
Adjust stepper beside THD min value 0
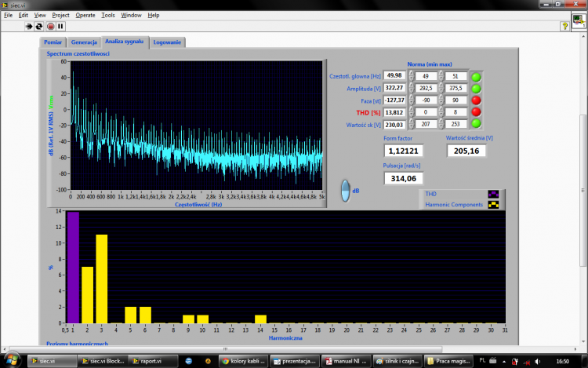412,112
